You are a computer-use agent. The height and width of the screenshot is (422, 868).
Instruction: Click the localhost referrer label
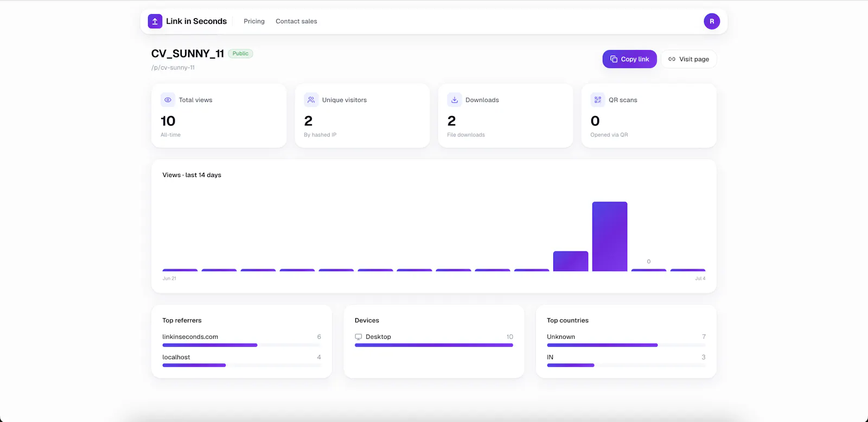tap(176, 357)
